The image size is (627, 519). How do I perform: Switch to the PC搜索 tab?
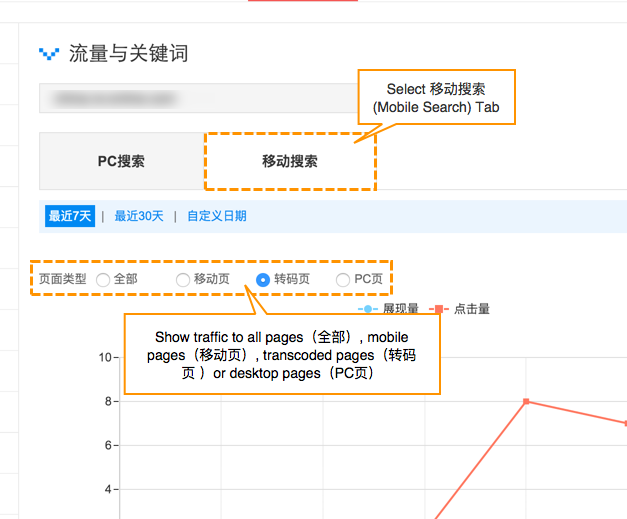point(121,161)
